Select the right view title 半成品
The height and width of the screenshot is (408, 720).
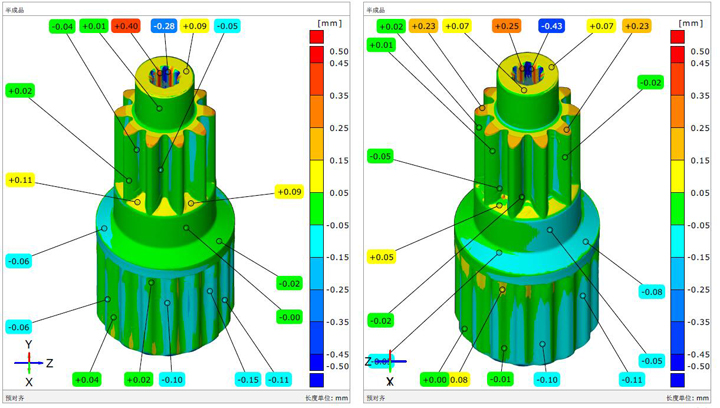[375, 8]
